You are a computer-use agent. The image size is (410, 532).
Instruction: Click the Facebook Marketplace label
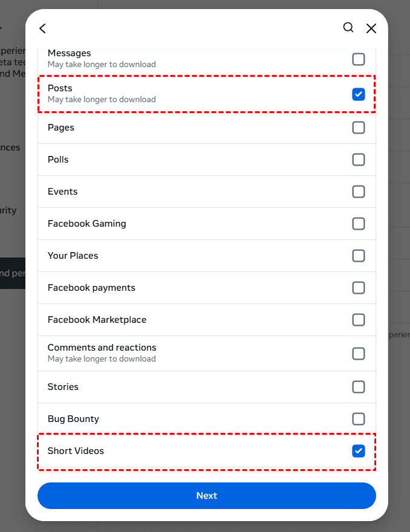pyautogui.click(x=97, y=320)
